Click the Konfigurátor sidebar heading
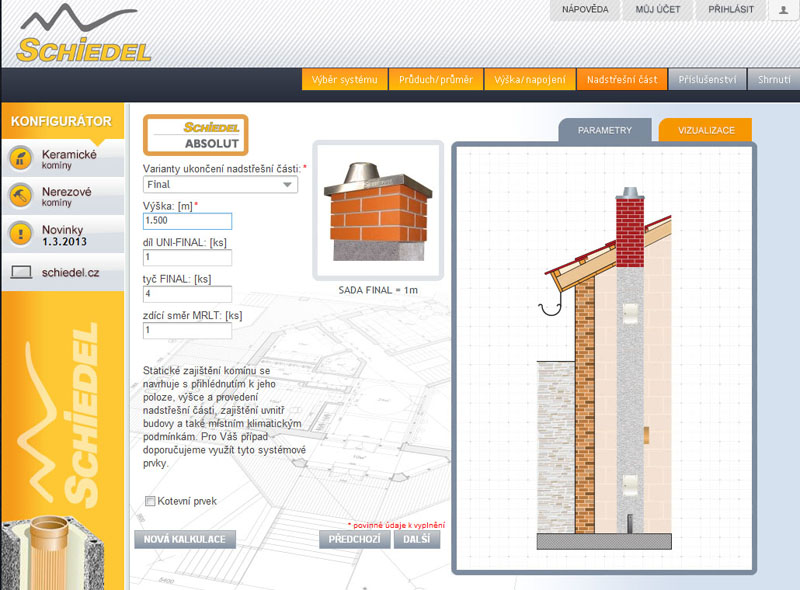This screenshot has height=590, width=800. point(61,121)
